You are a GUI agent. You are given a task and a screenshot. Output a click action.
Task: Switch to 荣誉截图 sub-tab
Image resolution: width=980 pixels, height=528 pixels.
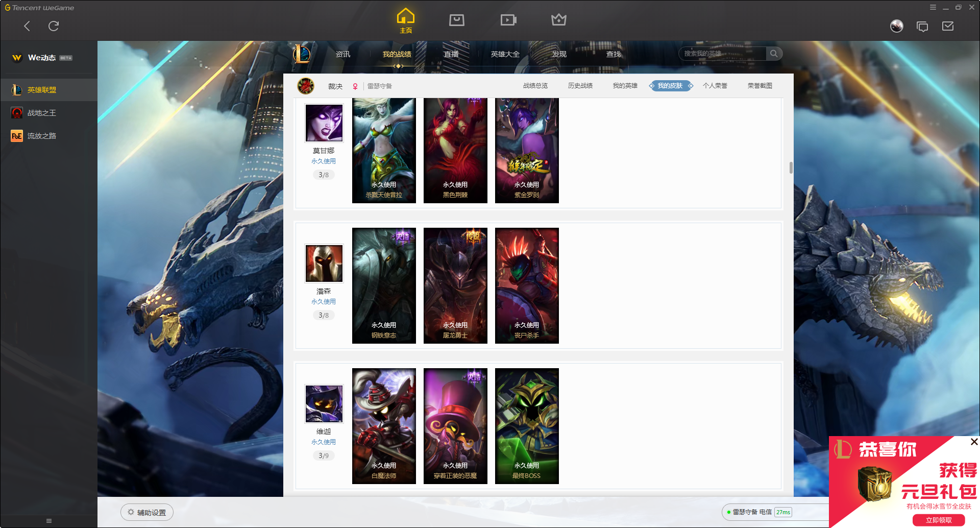pyautogui.click(x=760, y=86)
